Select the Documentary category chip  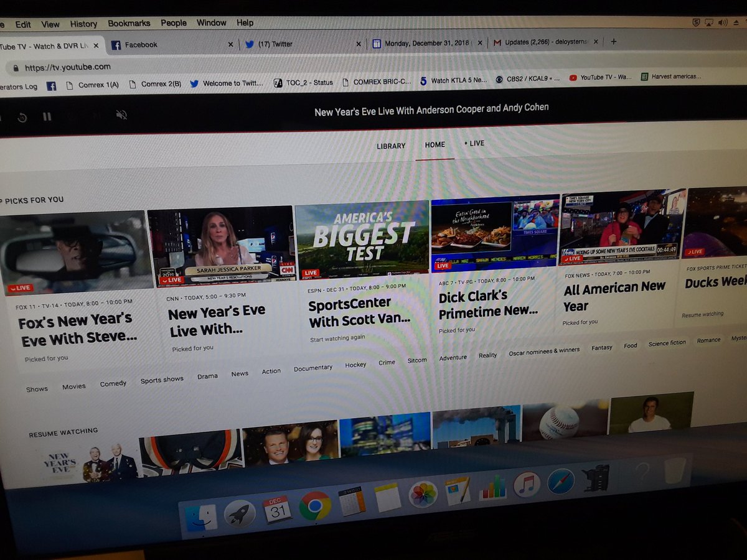(x=313, y=368)
